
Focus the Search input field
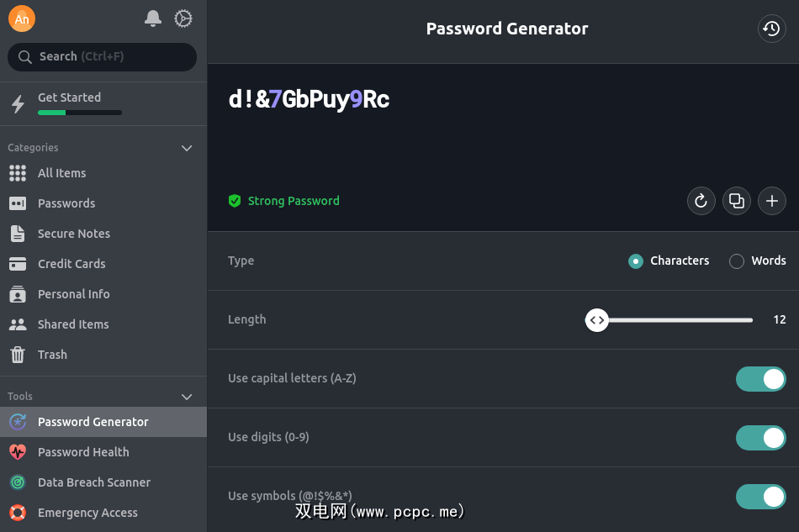tap(103, 57)
